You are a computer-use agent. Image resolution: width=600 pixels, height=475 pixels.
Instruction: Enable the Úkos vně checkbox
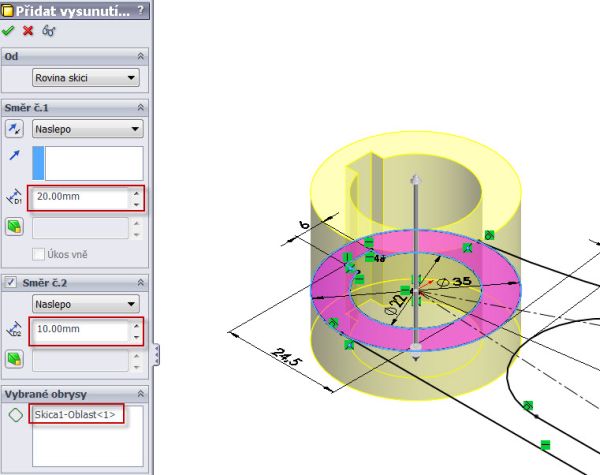point(40,254)
